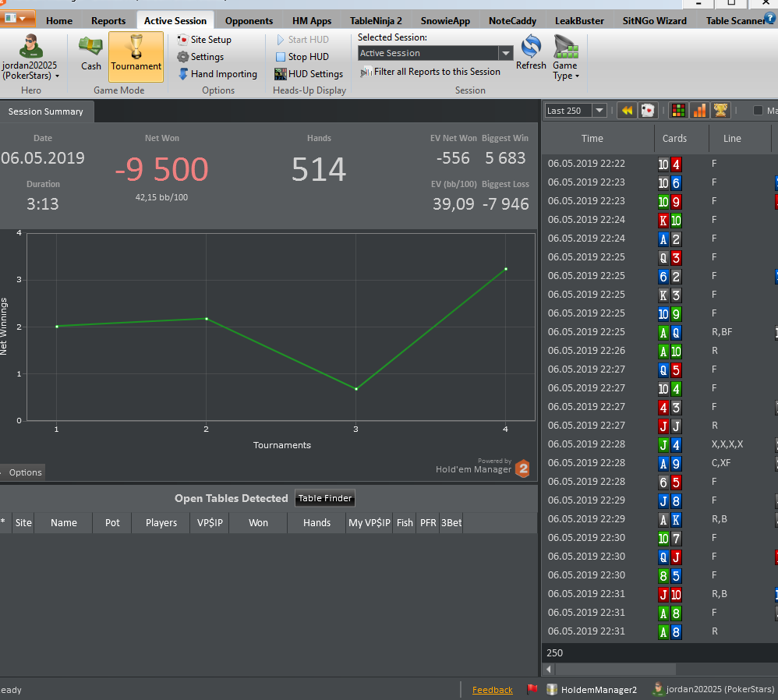Image resolution: width=778 pixels, height=700 pixels.
Task: Click the red flag in status bar
Action: click(532, 689)
